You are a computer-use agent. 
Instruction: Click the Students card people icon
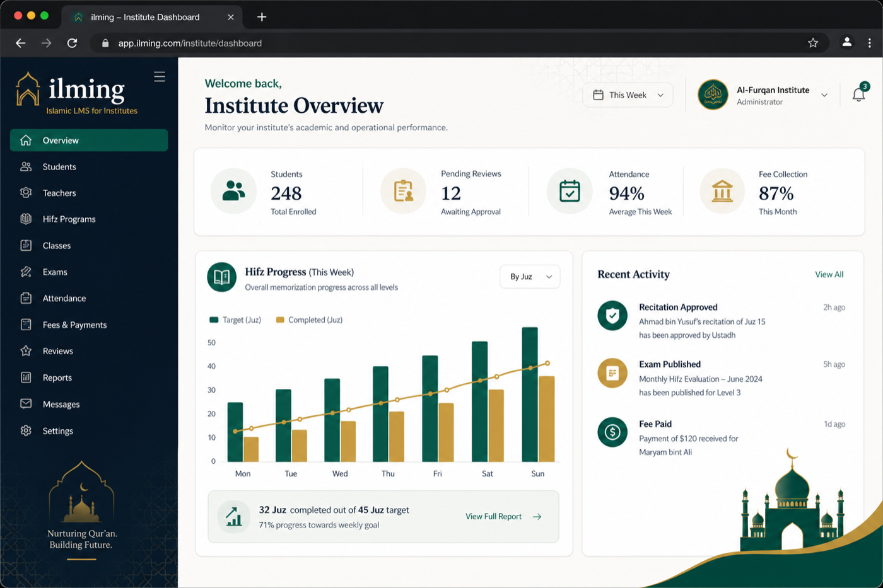click(x=233, y=191)
